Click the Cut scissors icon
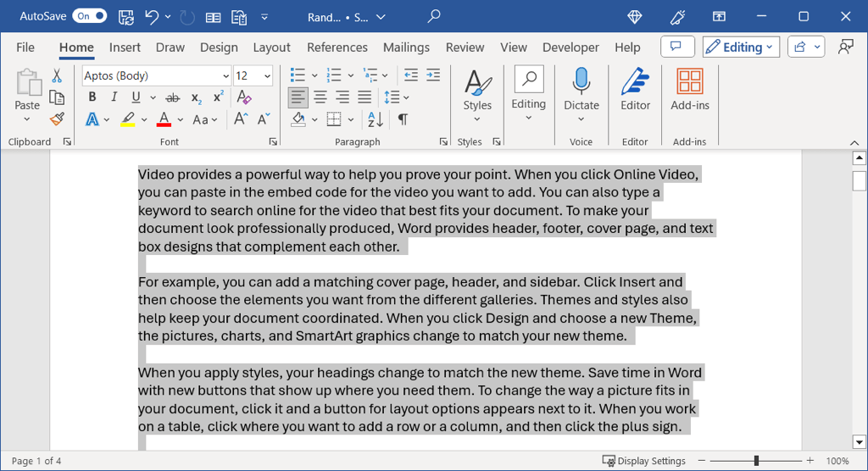Image resolution: width=868 pixels, height=471 pixels. 57,76
